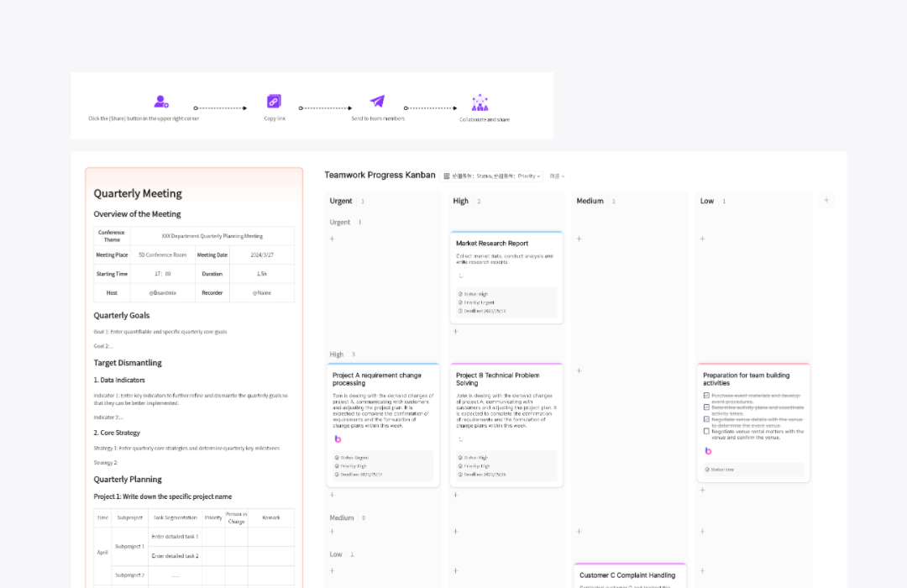Screen dimensions: 907x588
Task: Click the purple add-user Share icon
Action: tap(161, 102)
